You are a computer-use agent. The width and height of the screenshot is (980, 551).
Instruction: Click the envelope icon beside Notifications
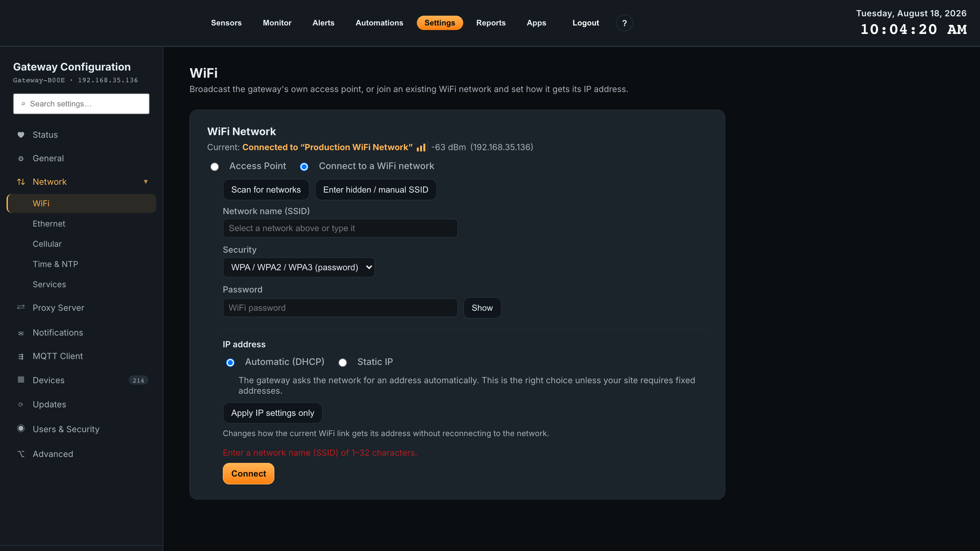21,333
